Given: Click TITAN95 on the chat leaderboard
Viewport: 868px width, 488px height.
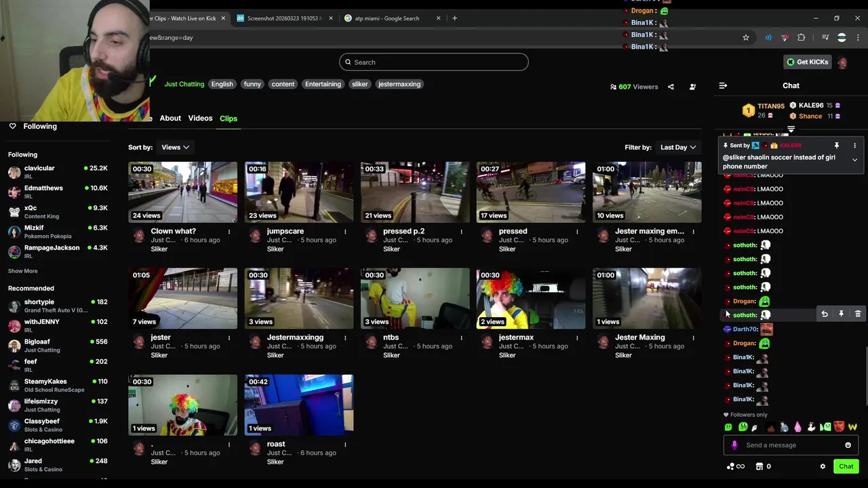Looking at the screenshot, I should point(770,106).
